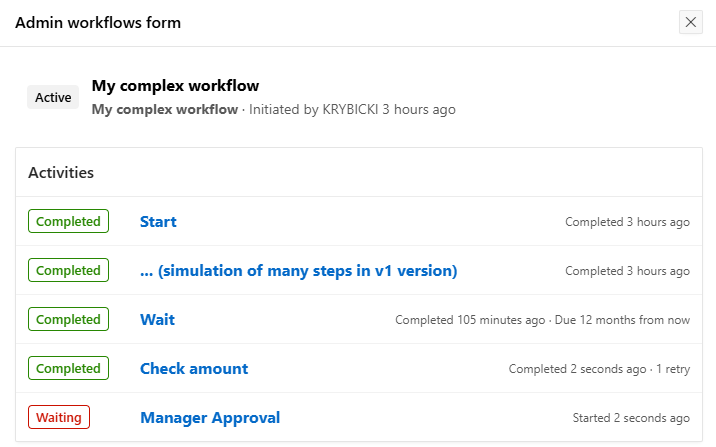Click the Active status badge
Viewport: 716px width, 447px height.
click(x=53, y=97)
